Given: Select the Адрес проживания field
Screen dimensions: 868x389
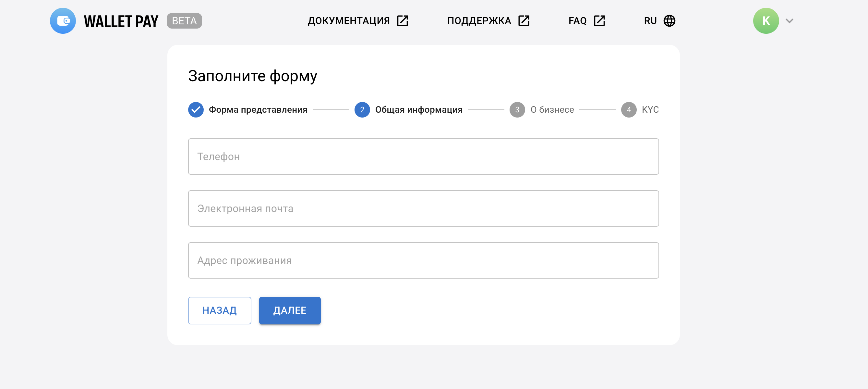Looking at the screenshot, I should pyautogui.click(x=423, y=260).
